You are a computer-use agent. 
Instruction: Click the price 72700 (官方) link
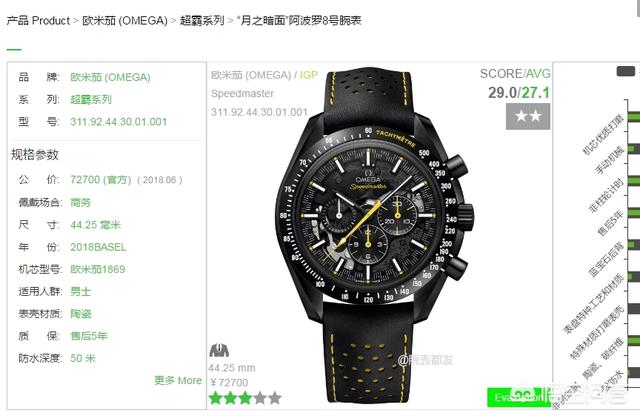(x=101, y=180)
